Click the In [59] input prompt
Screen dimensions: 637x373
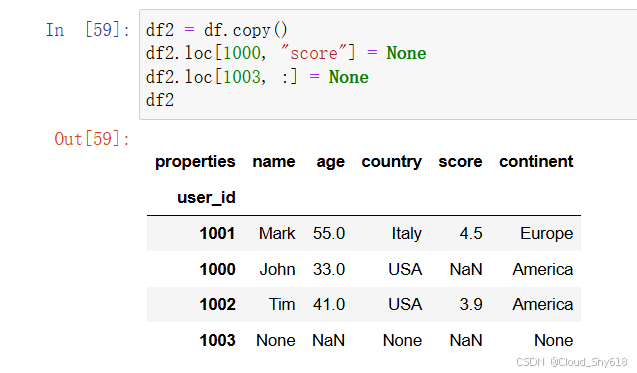[87, 30]
